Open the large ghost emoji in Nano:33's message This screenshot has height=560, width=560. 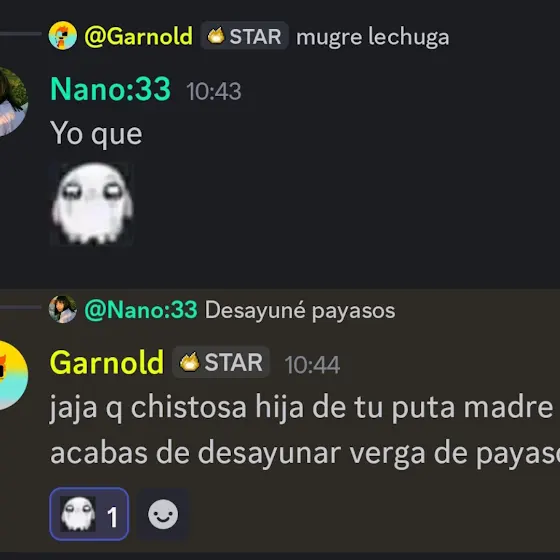point(92,204)
